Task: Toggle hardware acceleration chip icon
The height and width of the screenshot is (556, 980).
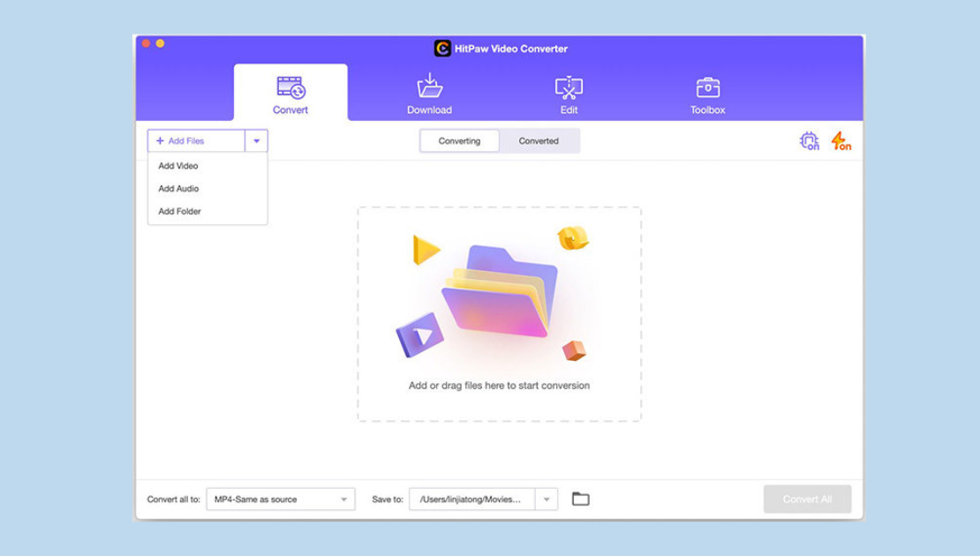Action: click(809, 141)
